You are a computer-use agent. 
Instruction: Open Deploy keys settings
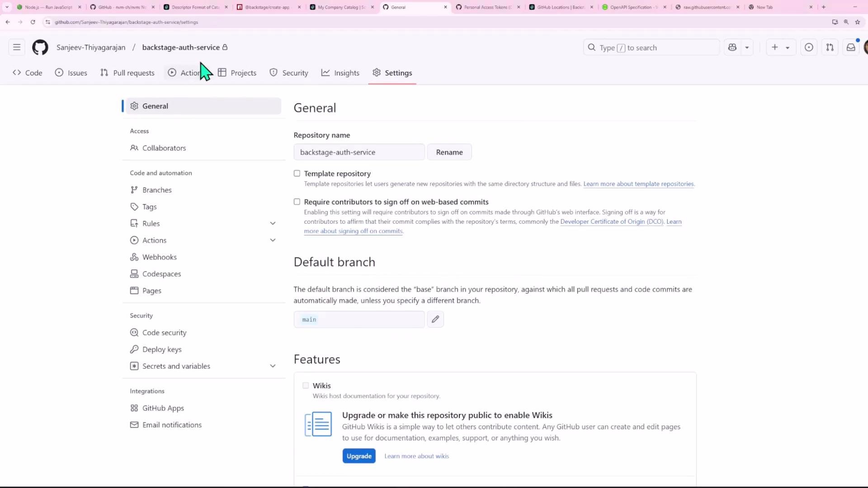click(203, 349)
